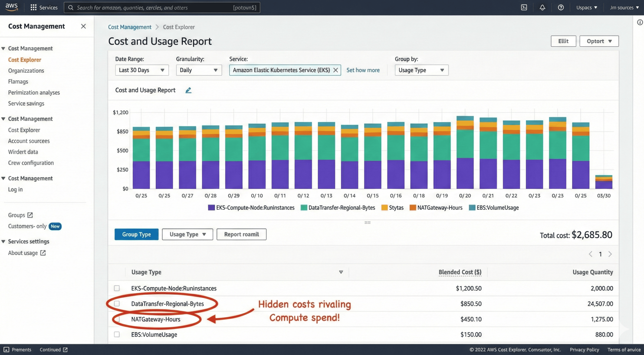644x355 pixels.
Task: Click the Set how more link
Action: coord(363,70)
